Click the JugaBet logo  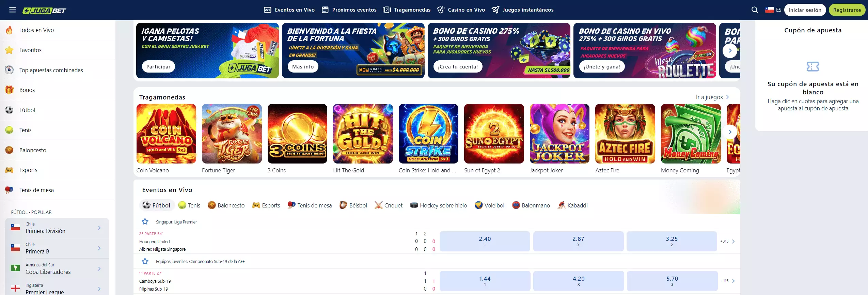[x=44, y=11]
